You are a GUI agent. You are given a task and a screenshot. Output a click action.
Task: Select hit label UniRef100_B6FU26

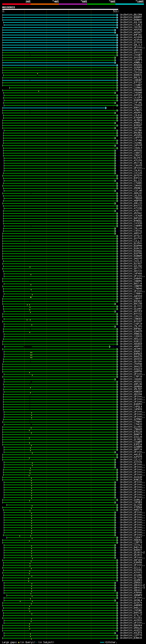131,218
